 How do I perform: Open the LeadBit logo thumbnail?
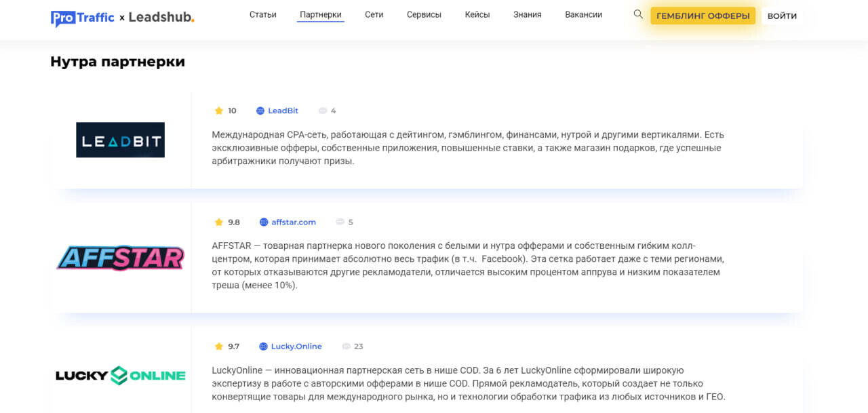120,140
